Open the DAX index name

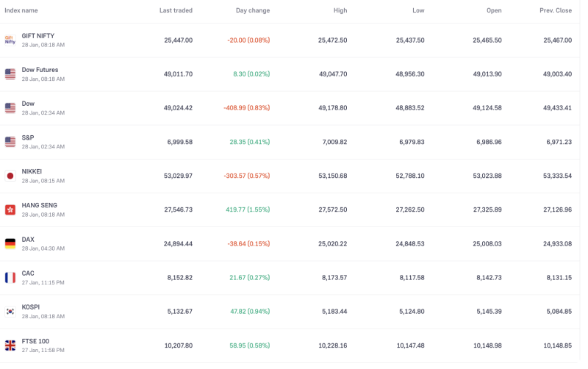pyautogui.click(x=28, y=239)
